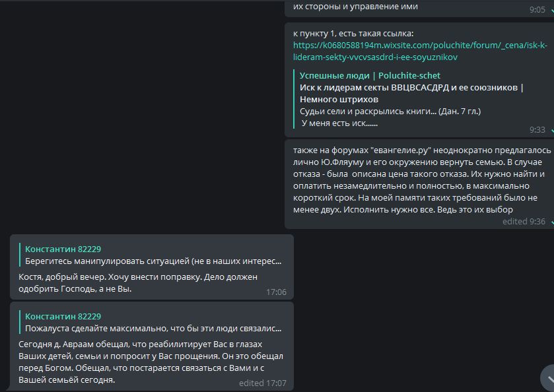
Task: Click the scroll-to-bottom arrow button
Action: (x=548, y=377)
